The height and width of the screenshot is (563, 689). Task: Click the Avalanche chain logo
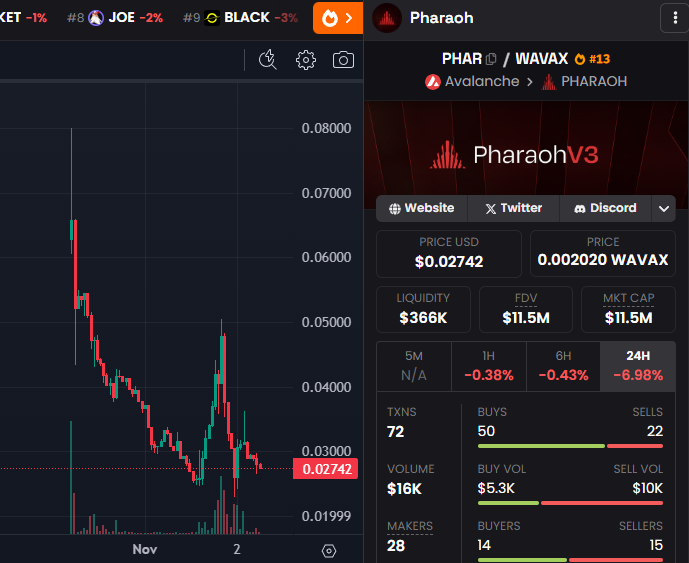(x=433, y=82)
